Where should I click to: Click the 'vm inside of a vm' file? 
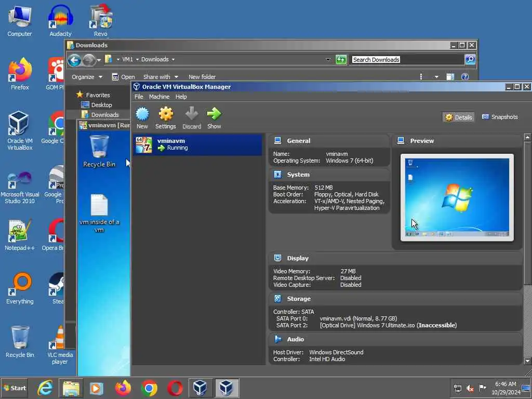click(x=99, y=213)
